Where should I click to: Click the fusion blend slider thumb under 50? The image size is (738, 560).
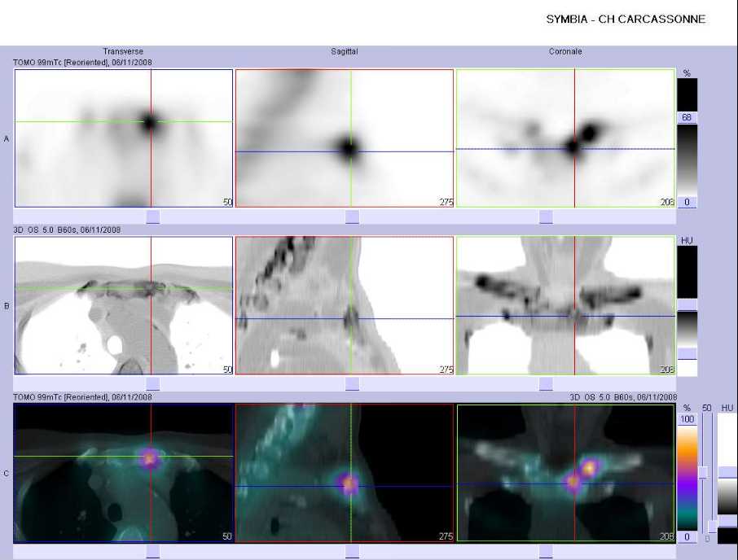pyautogui.click(x=703, y=472)
